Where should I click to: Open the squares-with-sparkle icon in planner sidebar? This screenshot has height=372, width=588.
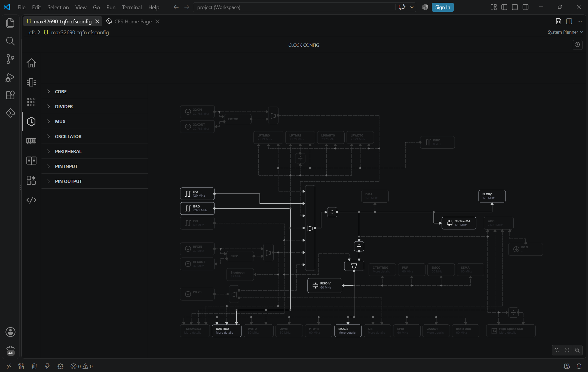tap(31, 180)
